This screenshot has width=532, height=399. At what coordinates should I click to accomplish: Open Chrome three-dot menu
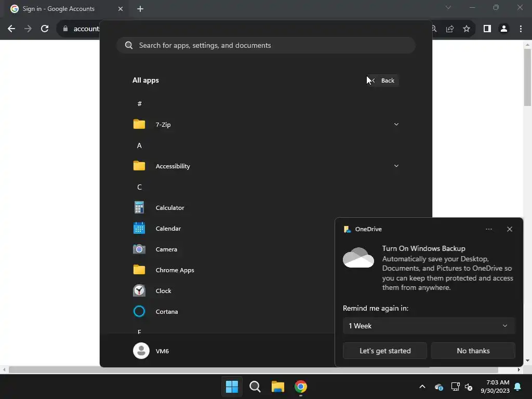(x=521, y=29)
